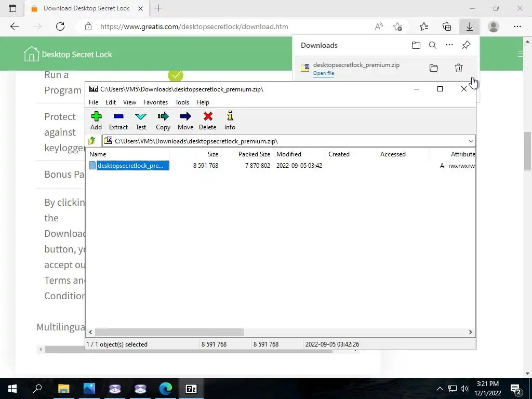Screen dimensions: 532x399
Task: Pin the Downloads panel
Action: coord(466,45)
